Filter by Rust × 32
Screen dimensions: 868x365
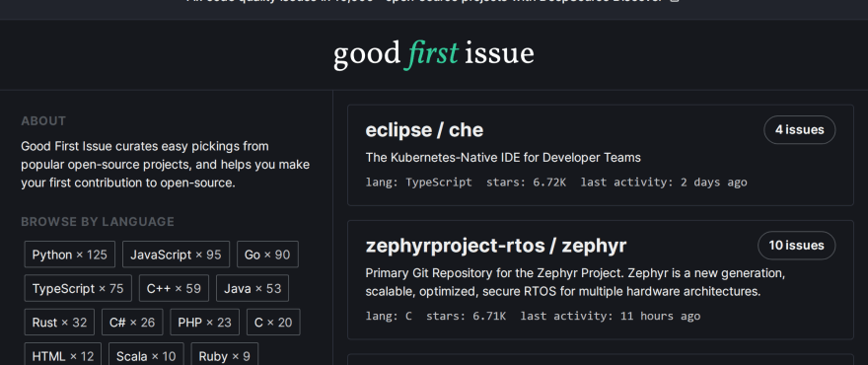click(x=59, y=323)
